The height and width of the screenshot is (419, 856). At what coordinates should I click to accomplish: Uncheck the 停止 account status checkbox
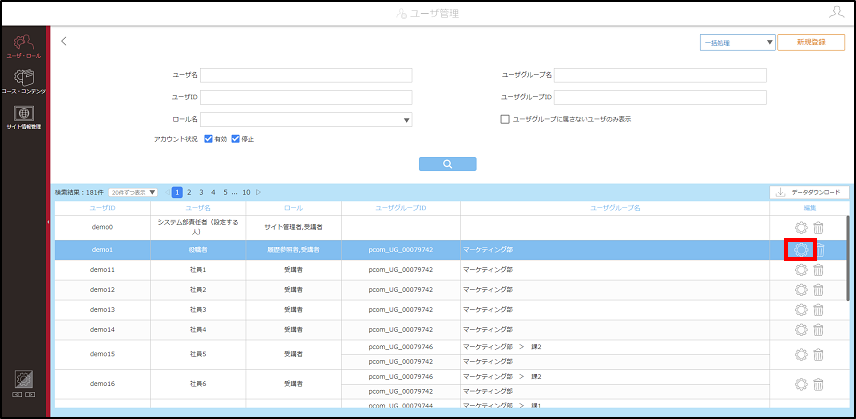(x=236, y=139)
